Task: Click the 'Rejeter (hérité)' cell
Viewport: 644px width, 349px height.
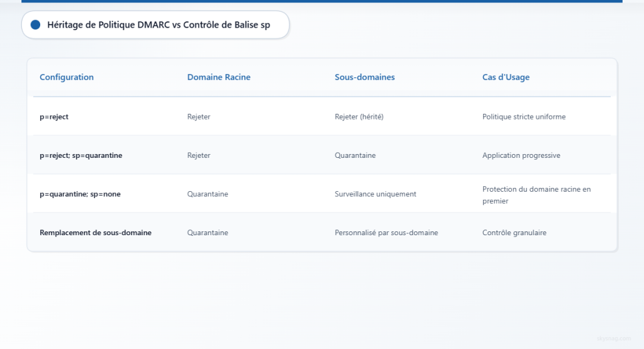Action: tap(359, 116)
